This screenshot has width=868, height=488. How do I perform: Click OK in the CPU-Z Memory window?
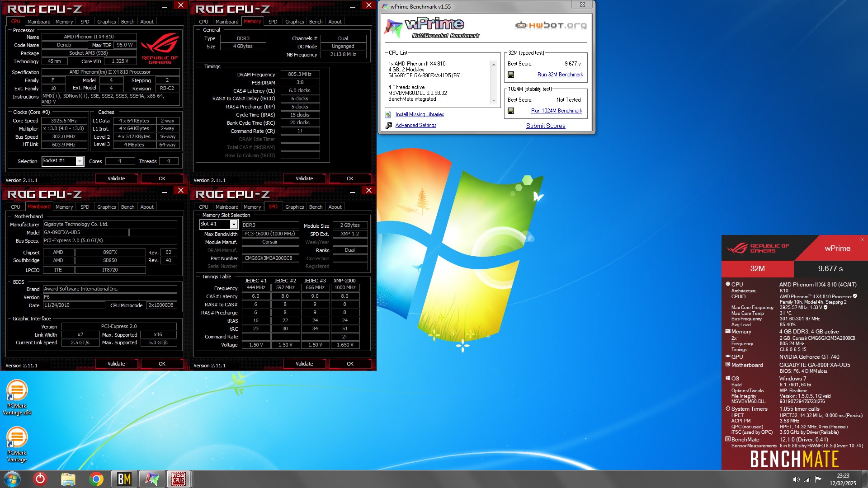350,178
